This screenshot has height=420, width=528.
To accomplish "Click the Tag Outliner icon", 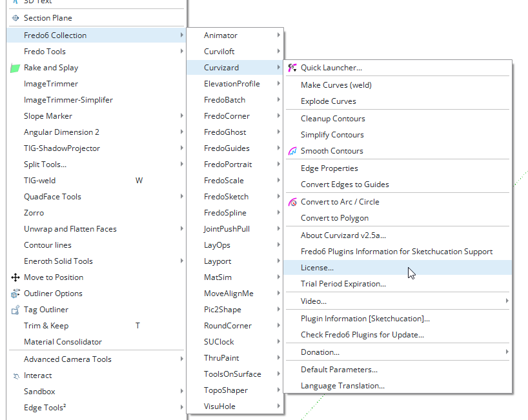I will click(15, 310).
